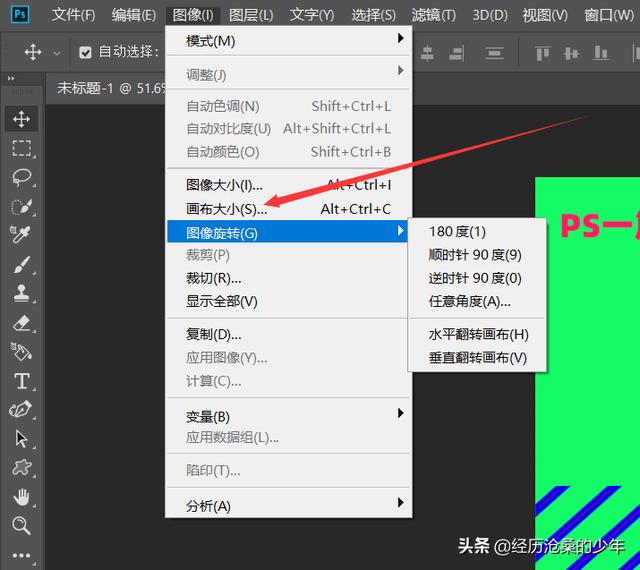Select the Quick Selection tool
The width and height of the screenshot is (640, 570).
click(x=21, y=207)
